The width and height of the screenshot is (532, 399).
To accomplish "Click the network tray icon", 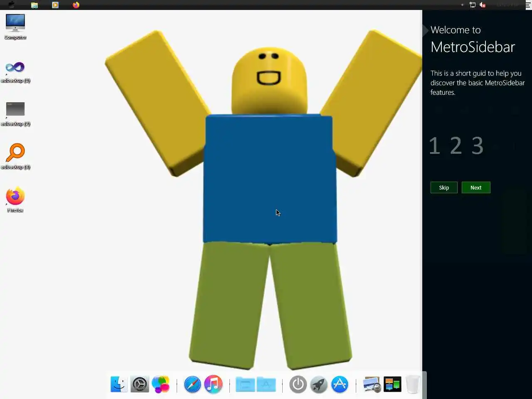I will [473, 5].
